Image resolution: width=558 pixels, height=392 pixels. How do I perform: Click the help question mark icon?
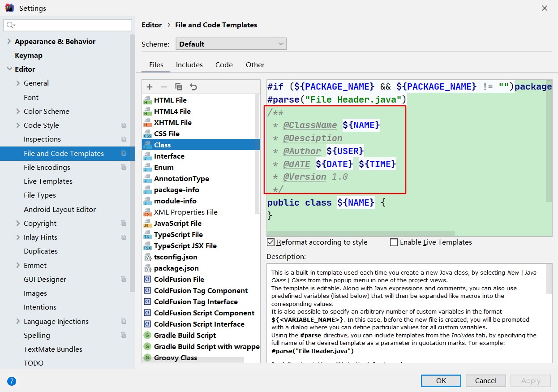click(x=12, y=381)
